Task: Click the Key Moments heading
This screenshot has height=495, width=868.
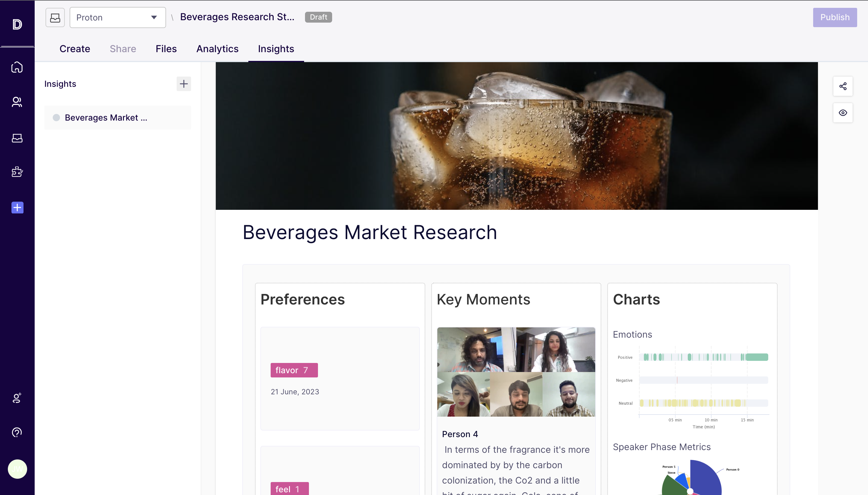Action: (483, 299)
